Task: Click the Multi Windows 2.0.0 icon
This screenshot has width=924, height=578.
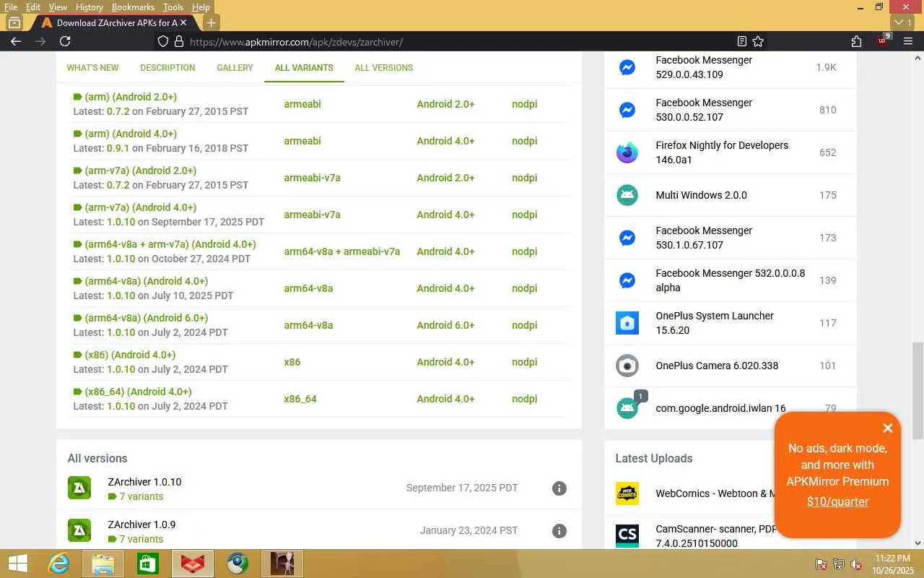Action: click(627, 195)
